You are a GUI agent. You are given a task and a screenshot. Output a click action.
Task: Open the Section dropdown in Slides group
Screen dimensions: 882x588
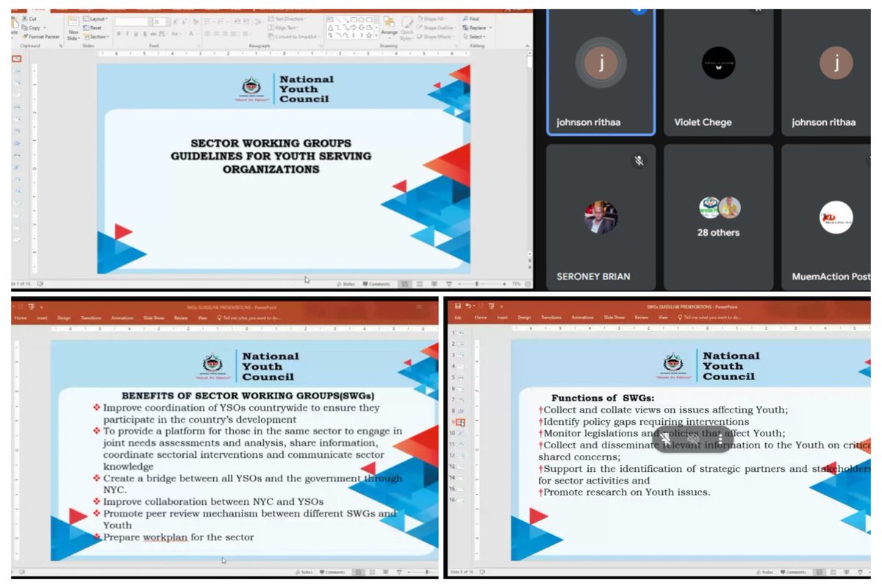(96, 37)
